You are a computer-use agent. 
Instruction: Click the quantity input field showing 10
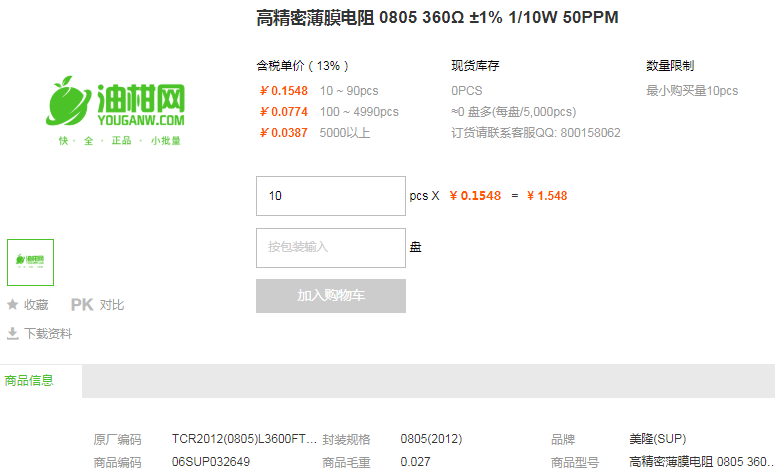[x=331, y=196]
